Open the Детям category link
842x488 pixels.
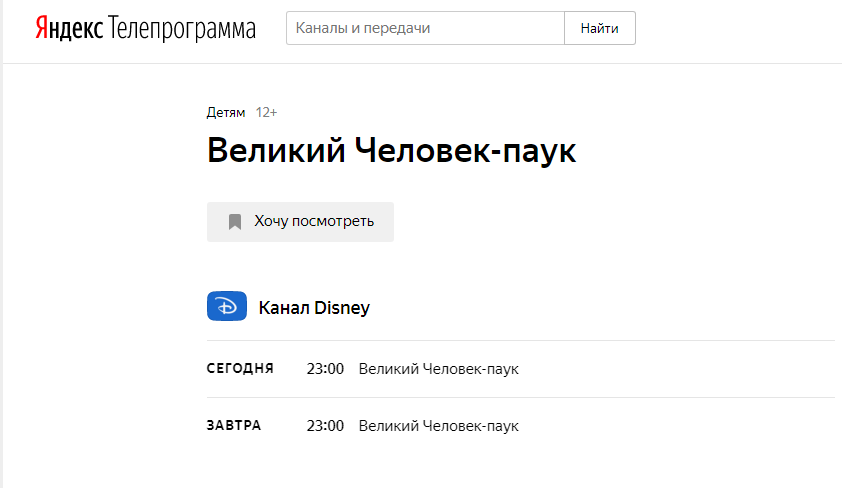tap(226, 112)
